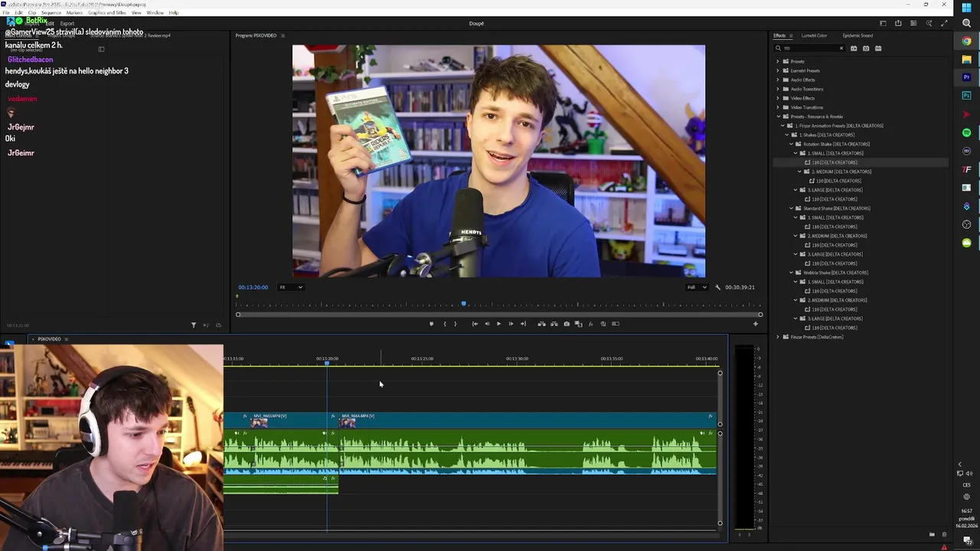Step forward one frame in Program monitor
Image resolution: width=980 pixels, height=551 pixels.
tap(511, 324)
